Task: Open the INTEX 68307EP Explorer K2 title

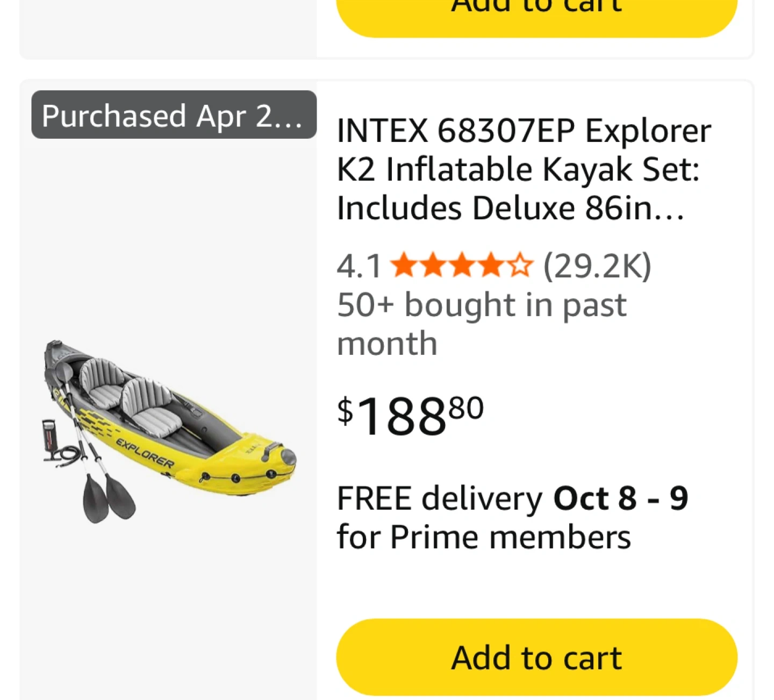Action: coord(523,169)
